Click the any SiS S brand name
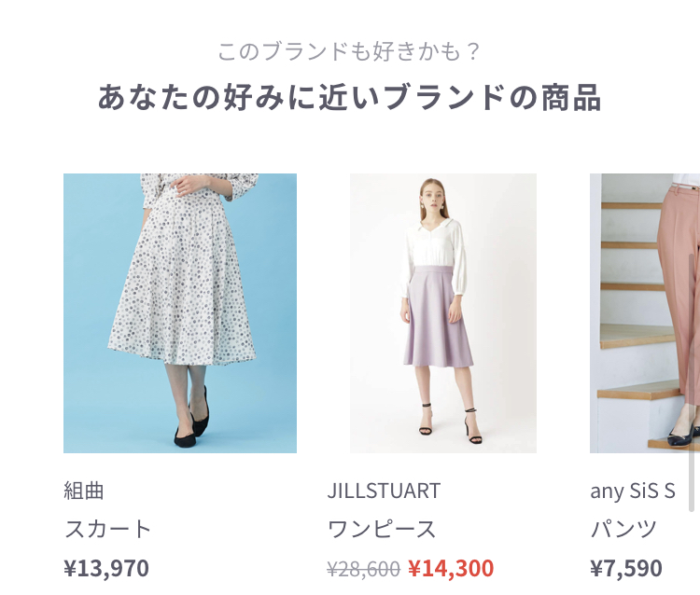This screenshot has width=700, height=595. tap(633, 491)
